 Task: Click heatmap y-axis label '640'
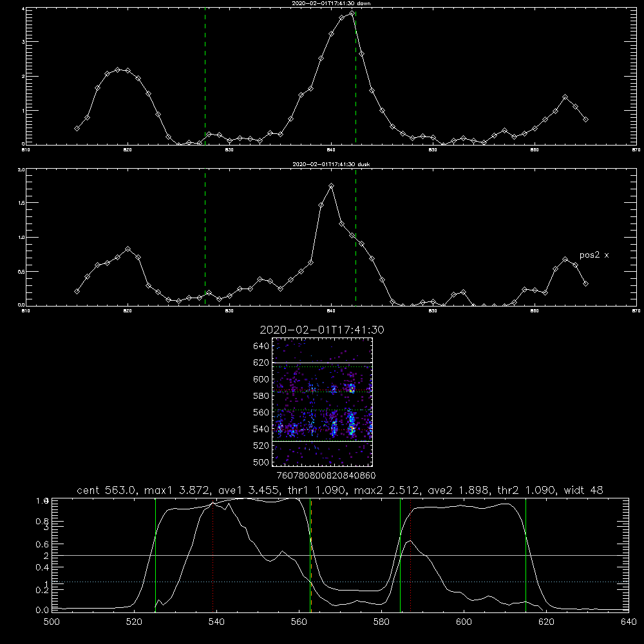point(261,346)
